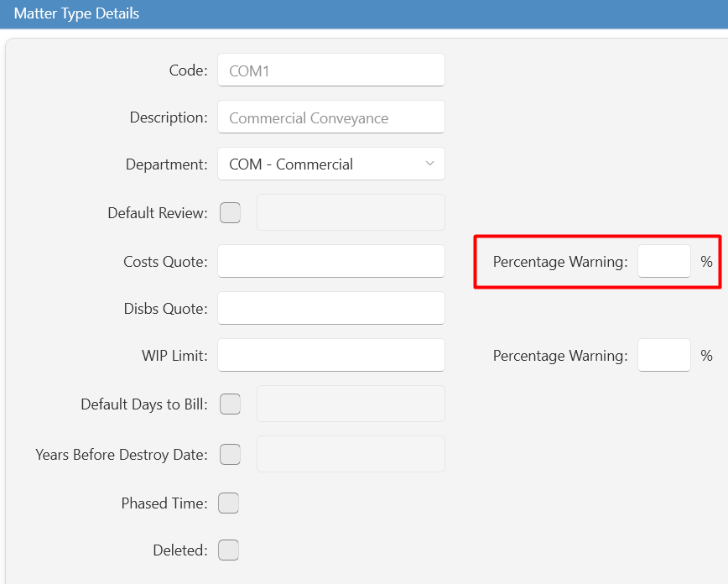
Task: Select the Disbs Quote input field
Action: 331,309
